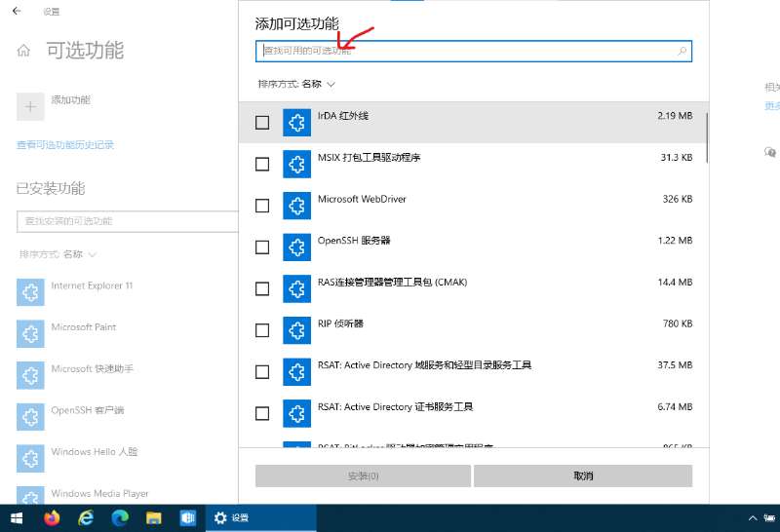Check the MSIX 打包工具驱动程序 checkbox
Screen dimensions: 780x532
coord(262,164)
